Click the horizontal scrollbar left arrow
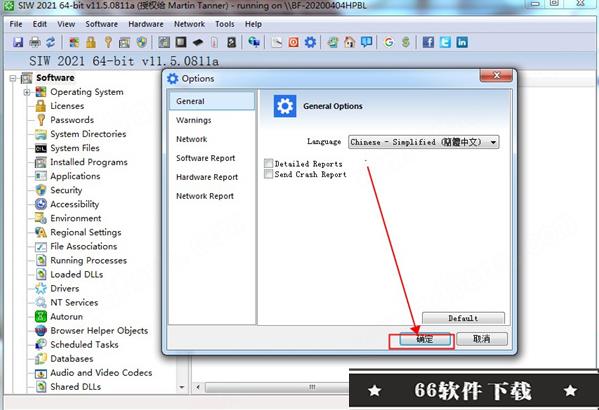The width and height of the screenshot is (599, 410). 198,387
